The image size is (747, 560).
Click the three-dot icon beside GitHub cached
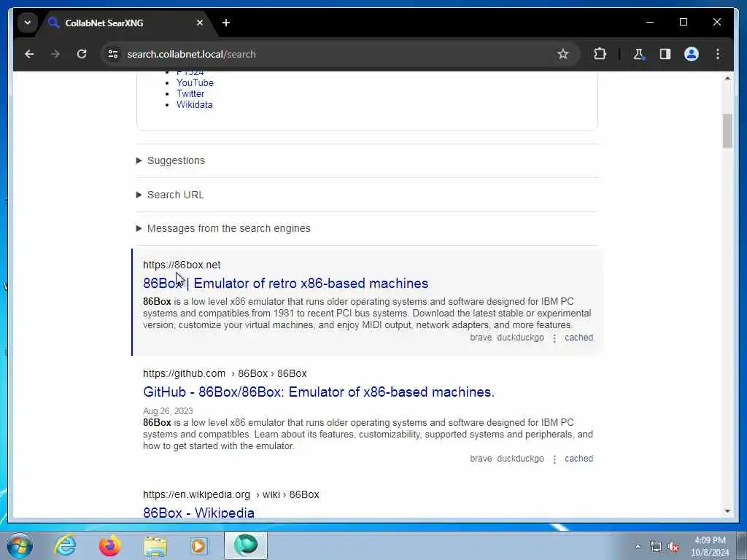554,459
